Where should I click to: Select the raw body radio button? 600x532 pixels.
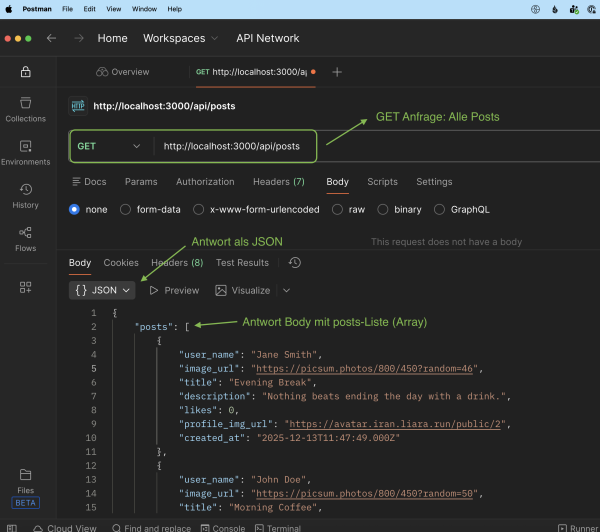click(x=338, y=210)
